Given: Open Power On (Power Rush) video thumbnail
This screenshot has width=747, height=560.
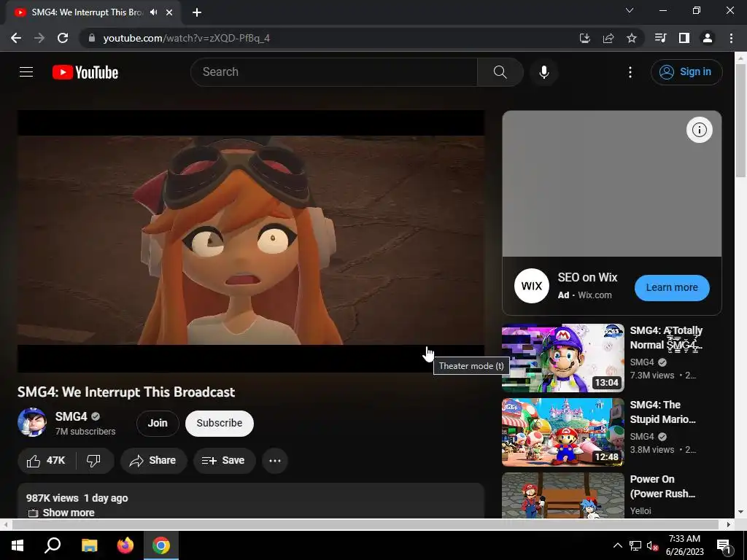Looking at the screenshot, I should coord(562,495).
